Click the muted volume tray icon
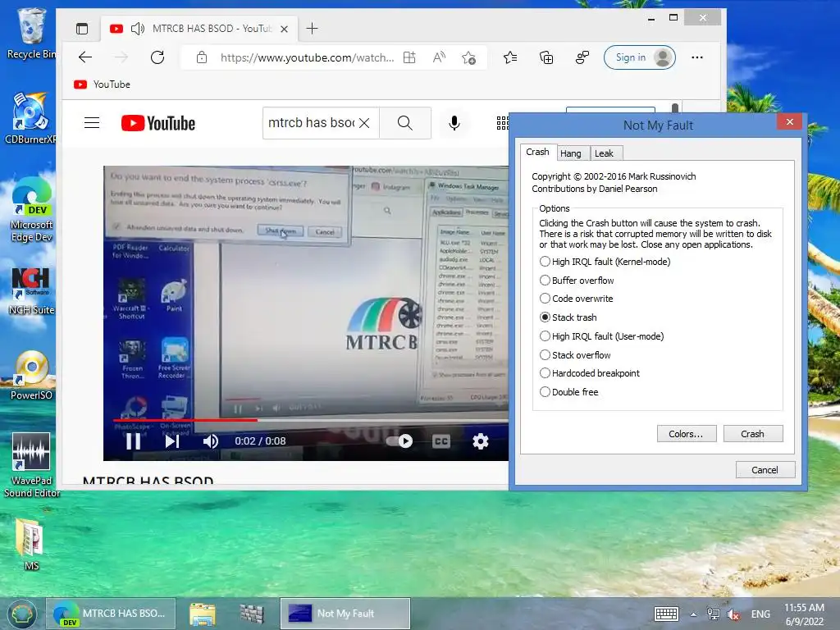Screen dimensions: 840x630 click(x=734, y=614)
